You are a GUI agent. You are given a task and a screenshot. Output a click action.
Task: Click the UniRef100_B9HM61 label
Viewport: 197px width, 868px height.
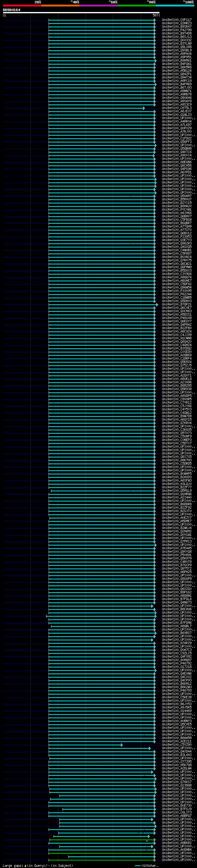(x=177, y=61)
